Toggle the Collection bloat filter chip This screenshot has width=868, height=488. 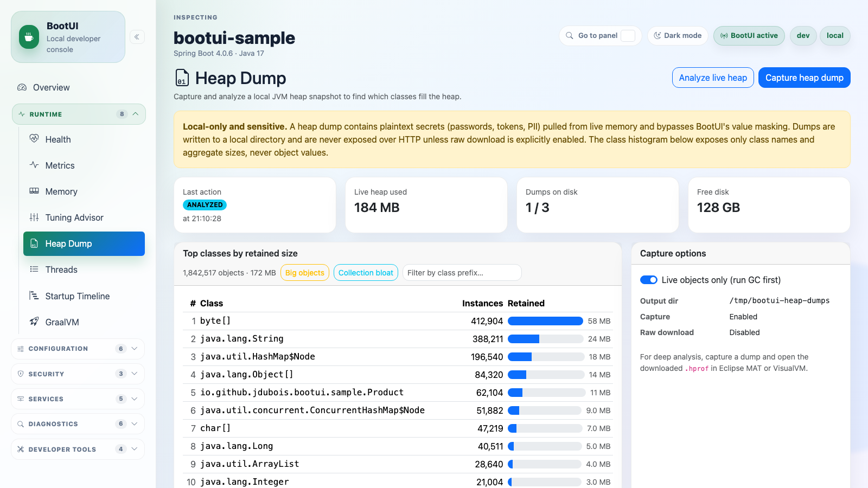click(366, 273)
